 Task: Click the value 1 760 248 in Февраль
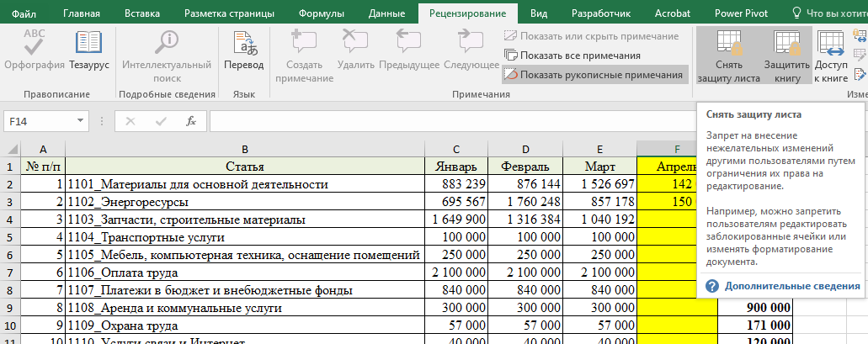click(x=525, y=202)
